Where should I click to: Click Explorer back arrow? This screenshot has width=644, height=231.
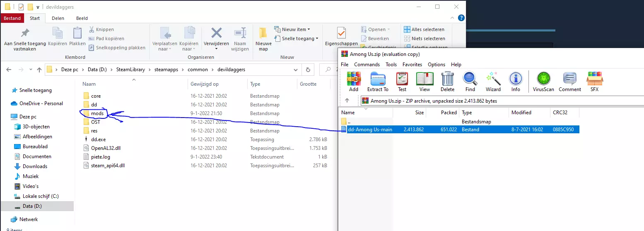coord(9,70)
